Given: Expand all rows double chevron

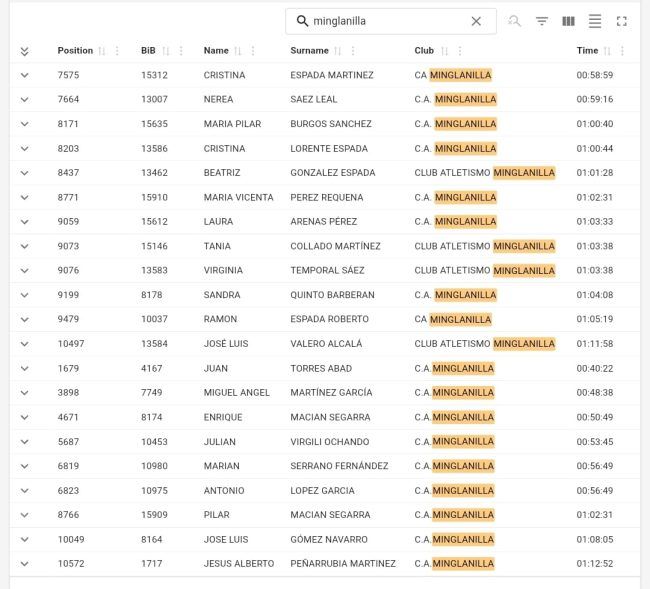Looking at the screenshot, I should click(24, 51).
